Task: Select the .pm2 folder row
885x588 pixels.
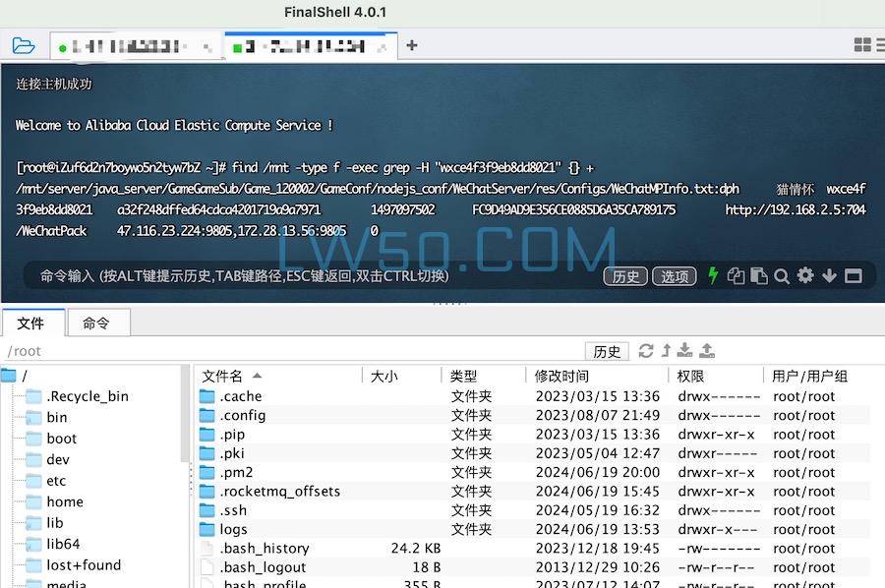Action: 533,472
